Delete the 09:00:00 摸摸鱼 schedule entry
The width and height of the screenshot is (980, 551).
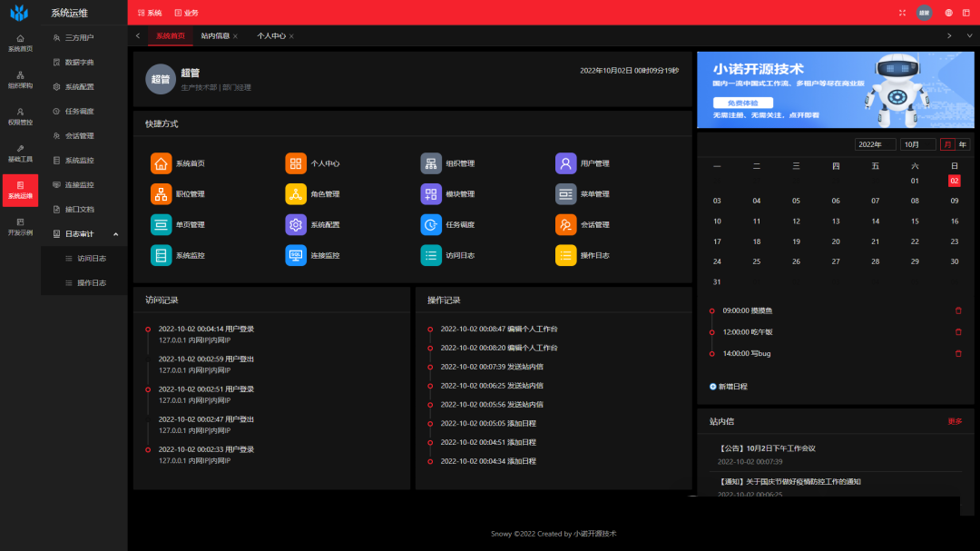(958, 310)
